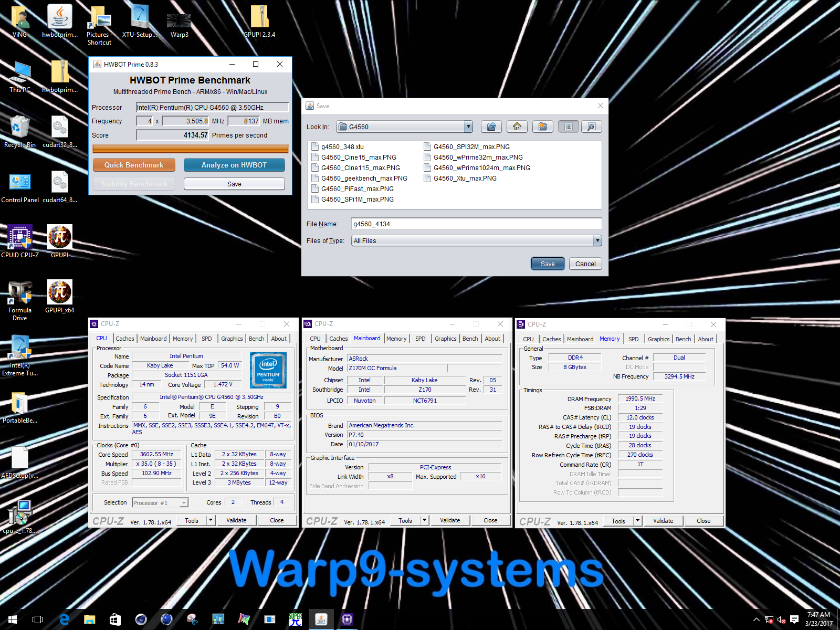Open the ViNG desktop icon
The image size is (840, 630).
[20, 22]
